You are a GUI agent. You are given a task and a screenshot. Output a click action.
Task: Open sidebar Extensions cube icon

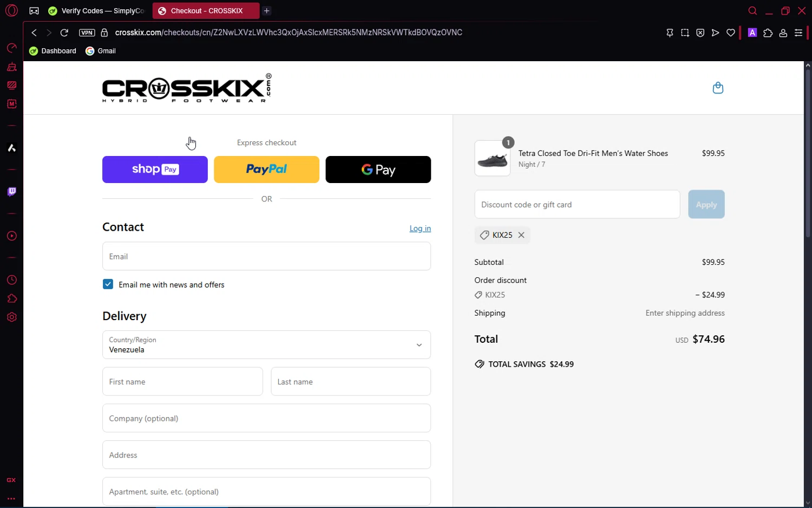[x=11, y=298]
